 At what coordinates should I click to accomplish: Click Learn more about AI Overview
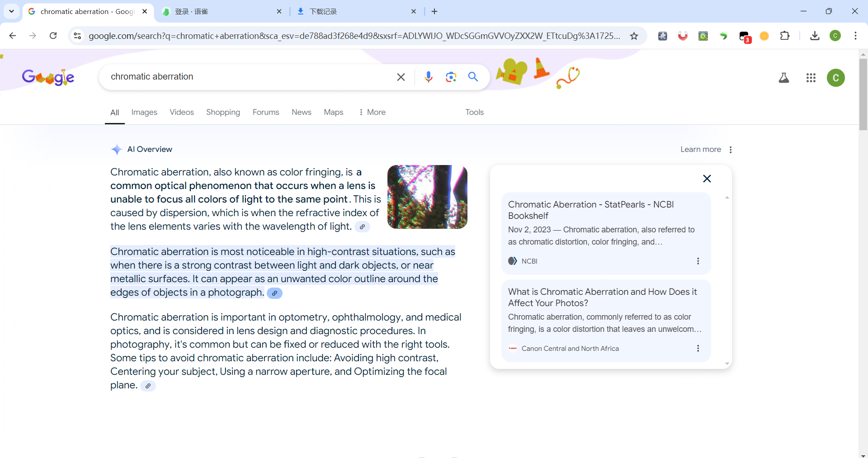point(701,150)
